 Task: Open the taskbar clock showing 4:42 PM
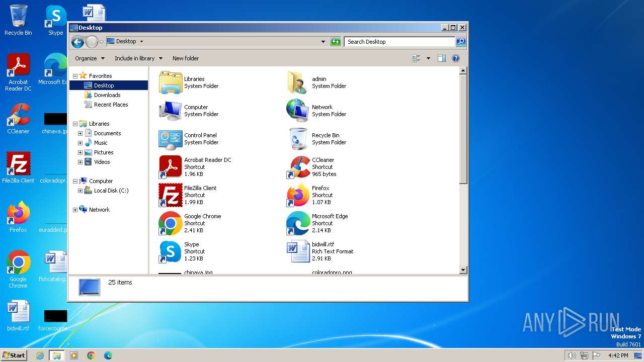coord(618,355)
